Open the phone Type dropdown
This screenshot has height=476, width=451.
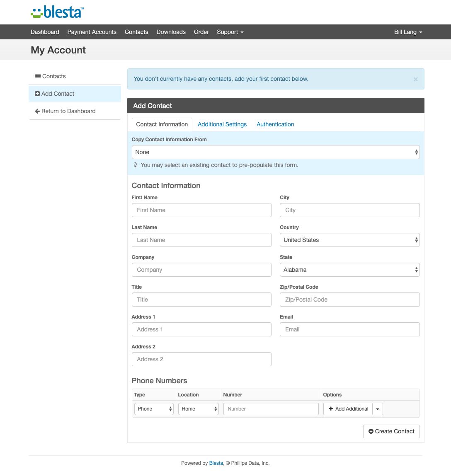(x=154, y=408)
